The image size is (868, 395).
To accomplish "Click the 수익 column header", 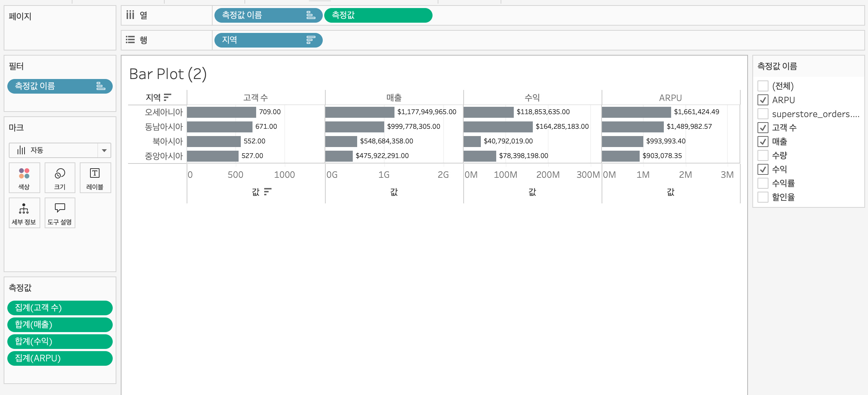I will (532, 98).
